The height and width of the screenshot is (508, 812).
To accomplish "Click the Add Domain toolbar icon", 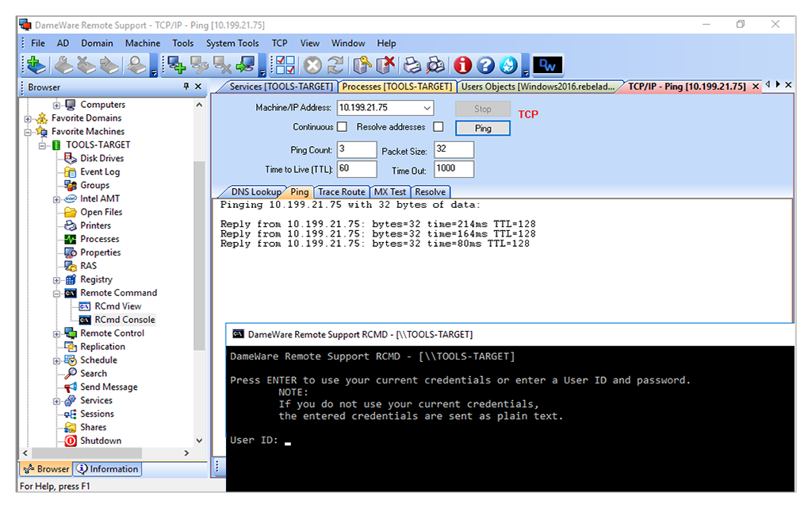I will point(36,65).
